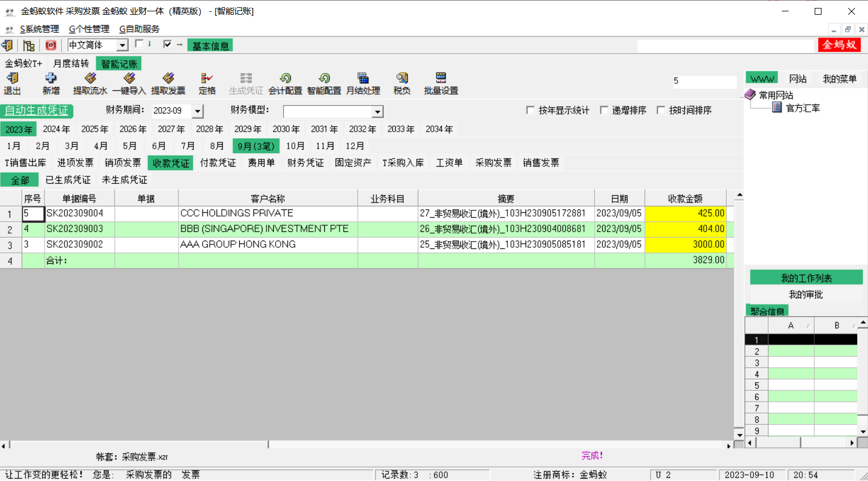Click the 自动生成凭证 button
Viewport: 868px width, 481px height.
coord(37,111)
